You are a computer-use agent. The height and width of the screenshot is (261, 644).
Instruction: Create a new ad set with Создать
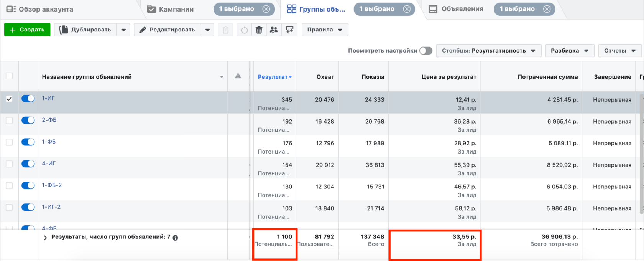pos(27,30)
